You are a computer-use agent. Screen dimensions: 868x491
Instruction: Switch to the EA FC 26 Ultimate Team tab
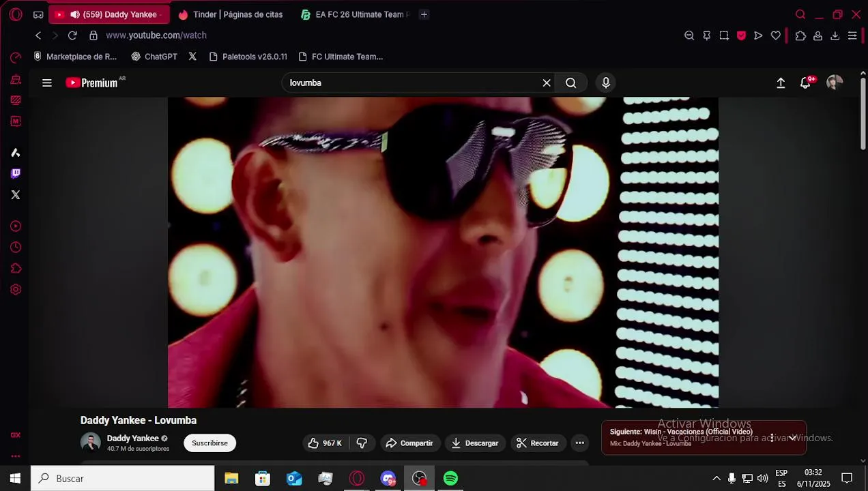point(356,14)
